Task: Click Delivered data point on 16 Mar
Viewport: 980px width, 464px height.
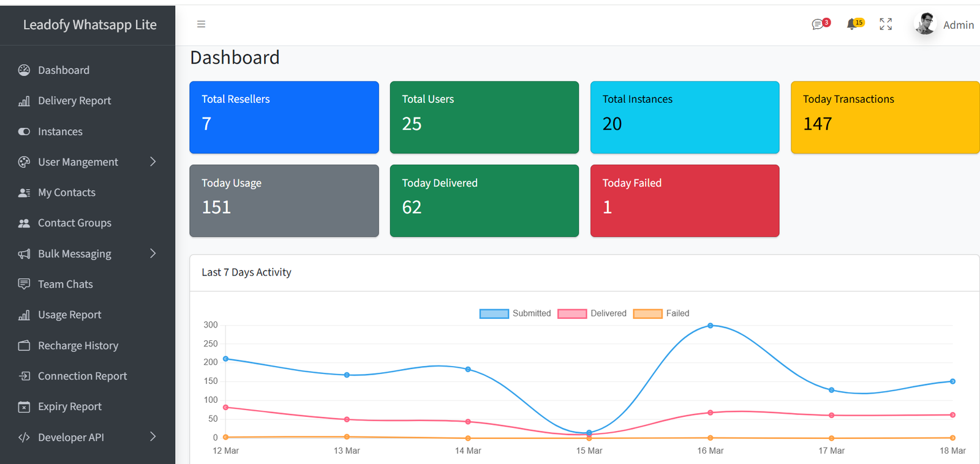Action: (x=710, y=413)
